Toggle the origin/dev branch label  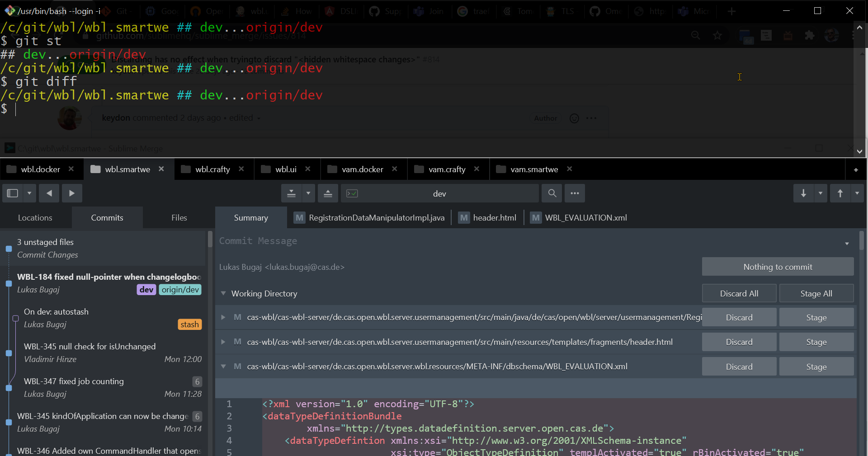[x=180, y=290]
